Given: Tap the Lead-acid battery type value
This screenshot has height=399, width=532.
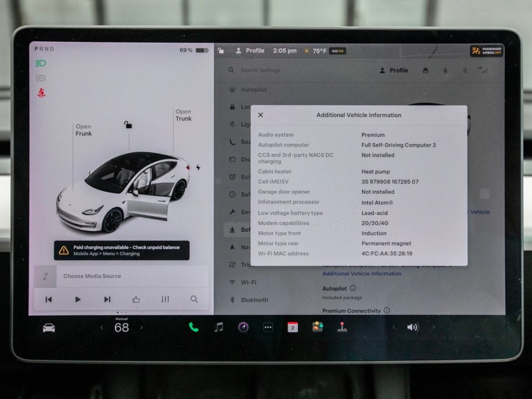Looking at the screenshot, I should (x=375, y=213).
